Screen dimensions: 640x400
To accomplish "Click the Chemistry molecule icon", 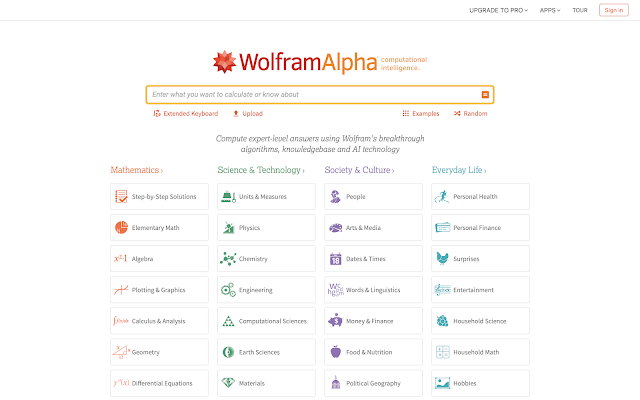I will pos(228,259).
